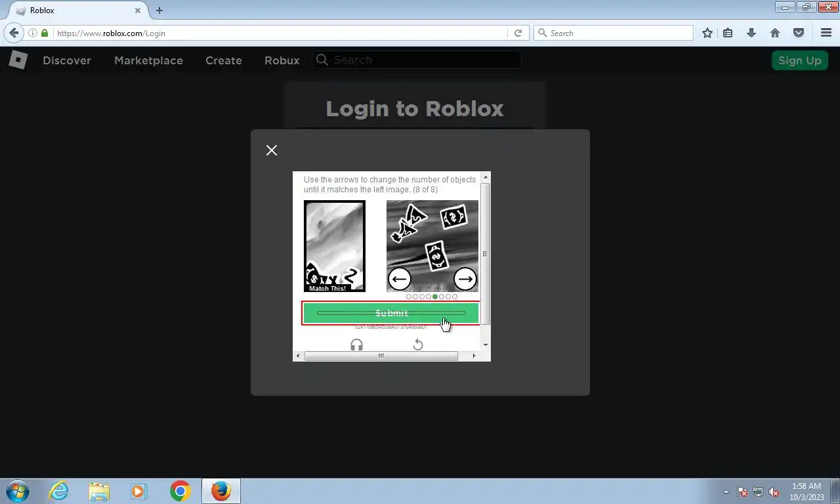Open the Windows Start menu
This screenshot has height=504, width=840.
point(18,491)
